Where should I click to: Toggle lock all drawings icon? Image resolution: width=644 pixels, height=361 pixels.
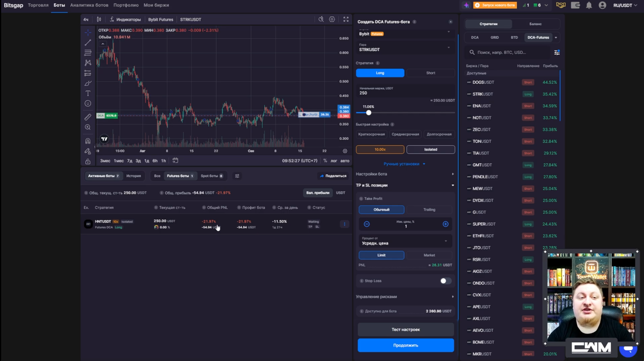87,161
